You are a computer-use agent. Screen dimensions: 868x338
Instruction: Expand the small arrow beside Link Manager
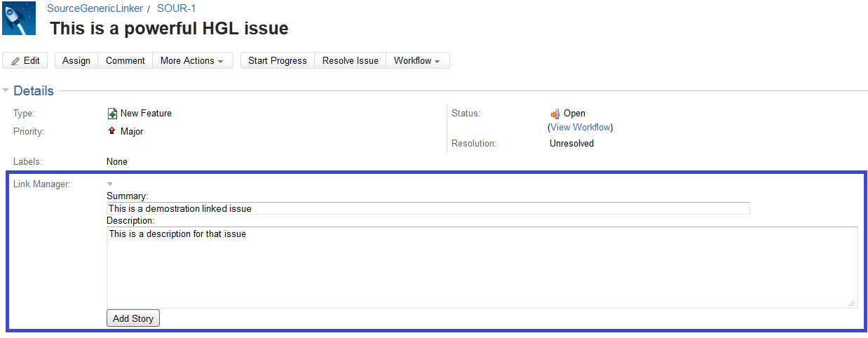[110, 184]
